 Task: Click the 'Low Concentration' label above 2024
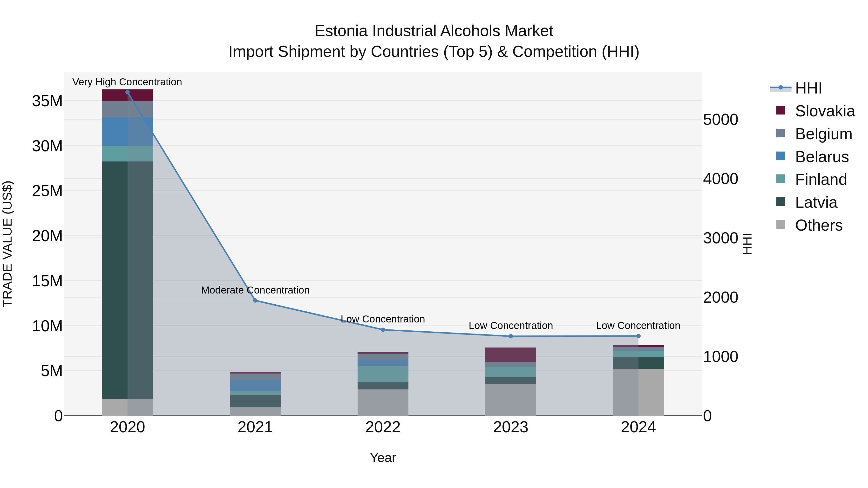[x=638, y=326]
